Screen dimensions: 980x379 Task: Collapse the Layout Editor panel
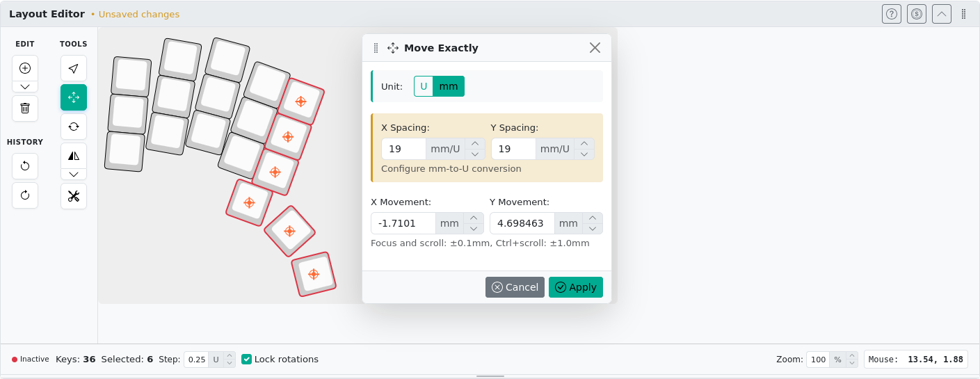pos(942,14)
